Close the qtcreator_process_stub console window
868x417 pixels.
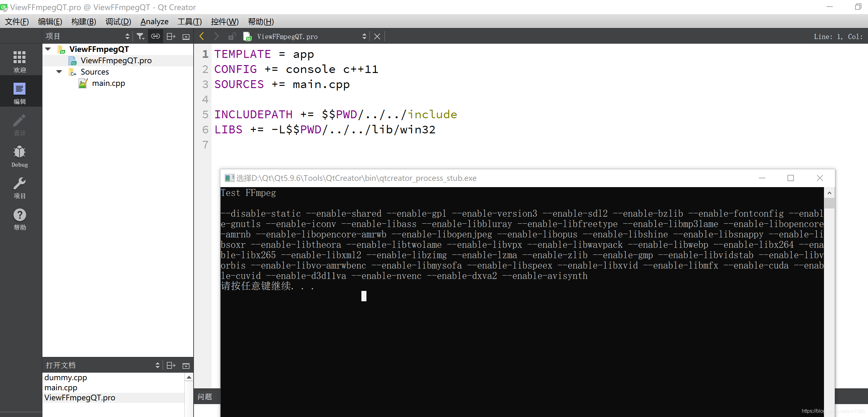coord(820,178)
